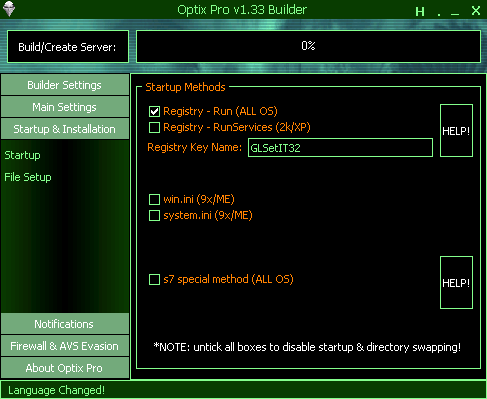This screenshot has width=487, height=399.
Task: Expand the Main Settings section
Action: point(65,107)
